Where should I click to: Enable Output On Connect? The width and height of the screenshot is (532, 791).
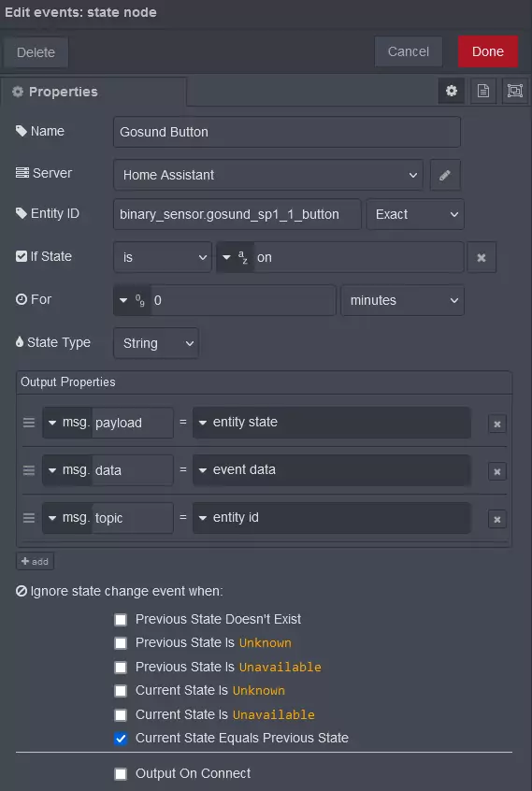[121, 774]
